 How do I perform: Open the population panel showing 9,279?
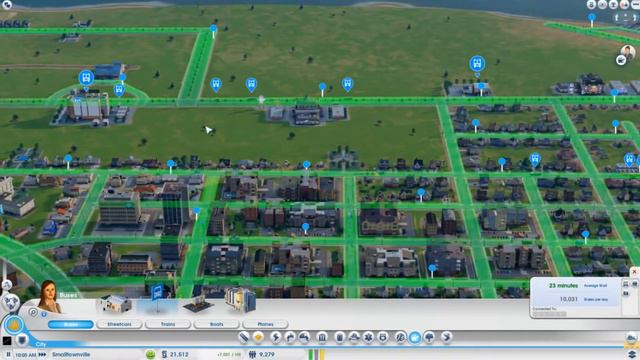pyautogui.click(x=262, y=355)
